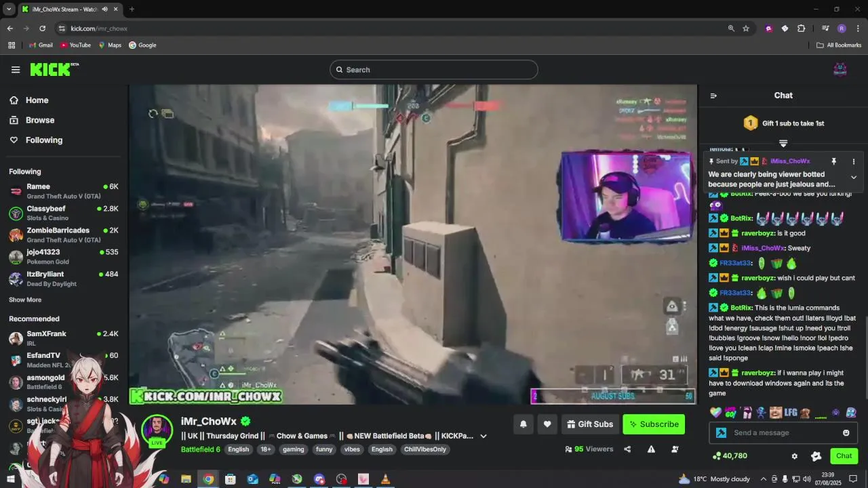Open the emoji picker in chat input

846,433
